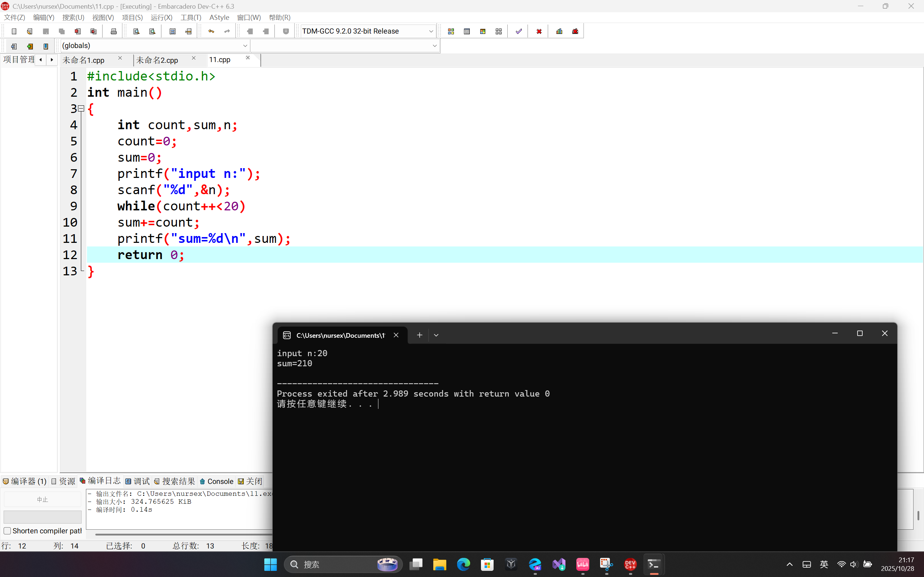Open the Console bottom panel tab
924x577 pixels.
pyautogui.click(x=217, y=481)
